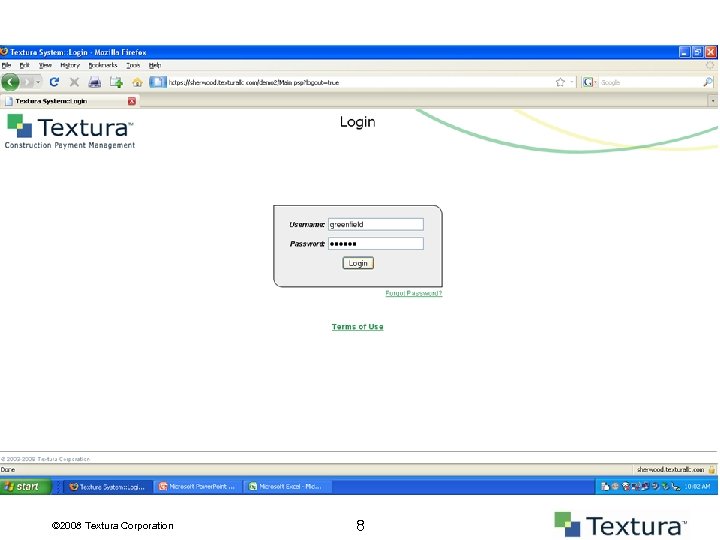Viewport: 720px width, 540px height.
Task: Click sherwood.texturallc.com in the status bar
Action: click(x=670, y=469)
